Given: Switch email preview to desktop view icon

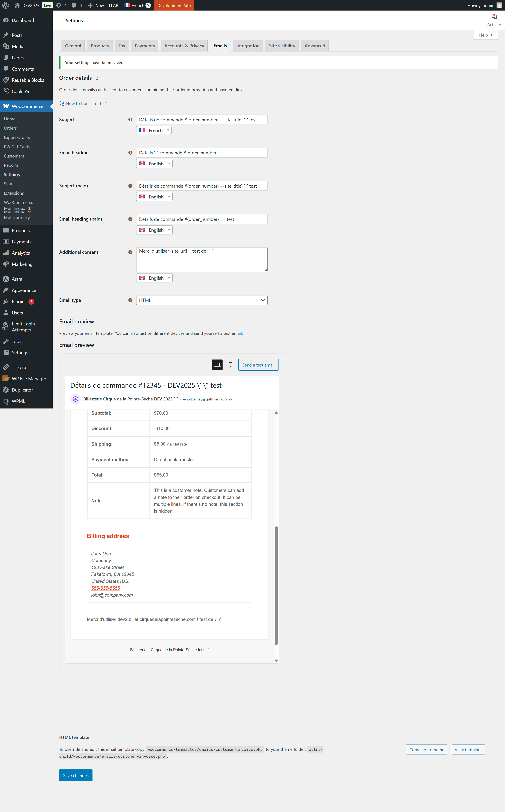Looking at the screenshot, I should [217, 365].
